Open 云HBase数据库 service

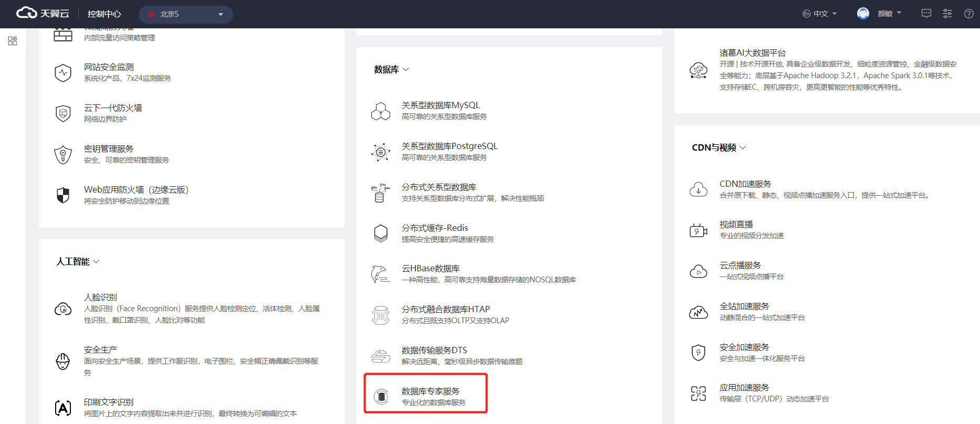tap(431, 269)
